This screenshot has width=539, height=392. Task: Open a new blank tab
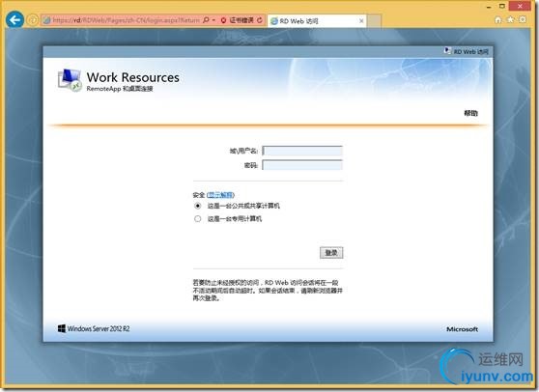point(374,21)
